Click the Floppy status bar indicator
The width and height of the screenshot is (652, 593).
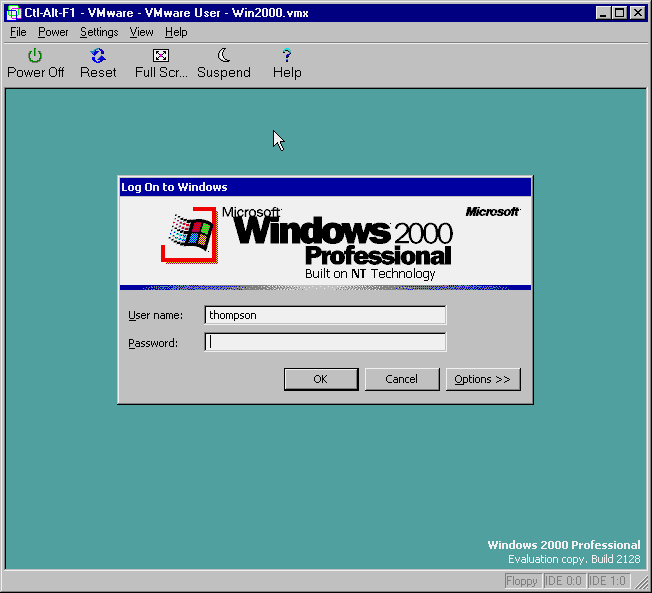coord(522,581)
